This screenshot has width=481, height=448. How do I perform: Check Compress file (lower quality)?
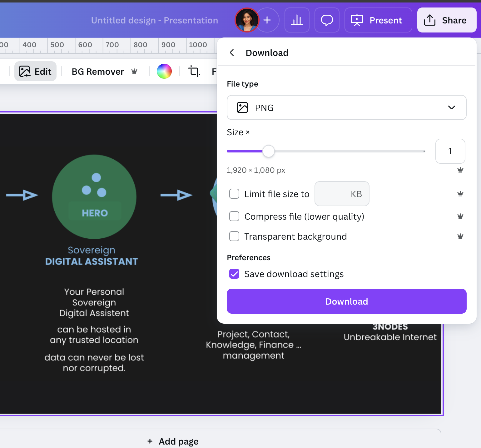234,217
